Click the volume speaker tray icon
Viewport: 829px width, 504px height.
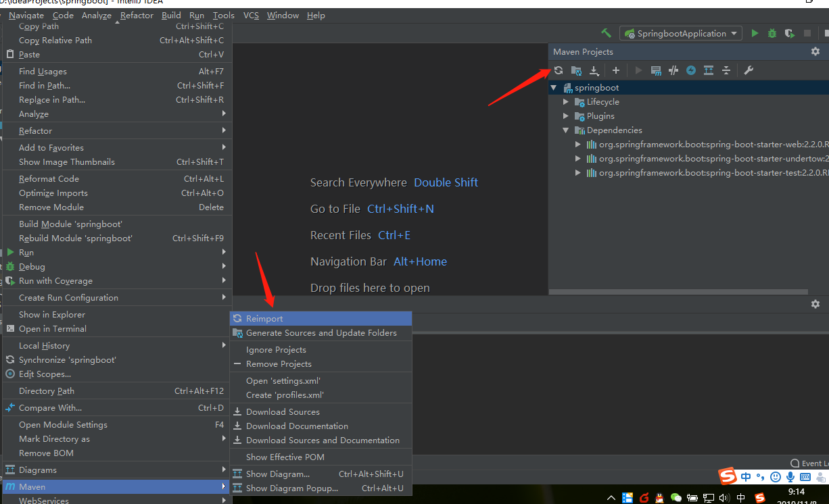pos(724,498)
